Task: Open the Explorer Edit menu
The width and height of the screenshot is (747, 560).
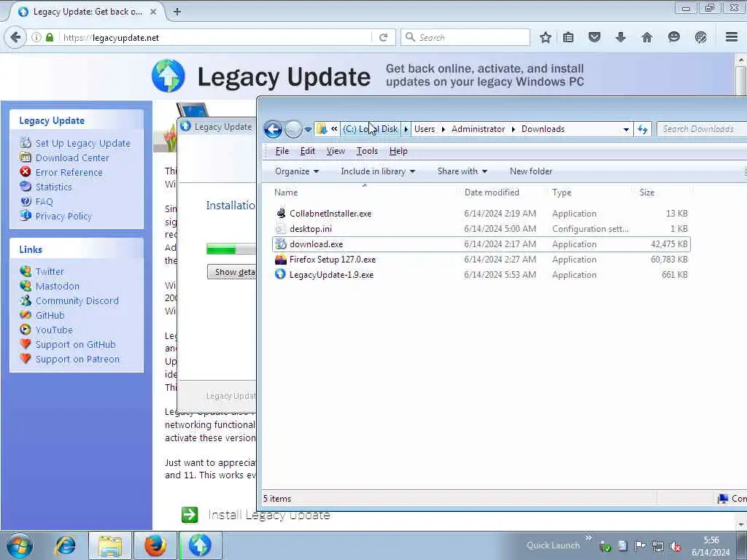Action: (307, 151)
